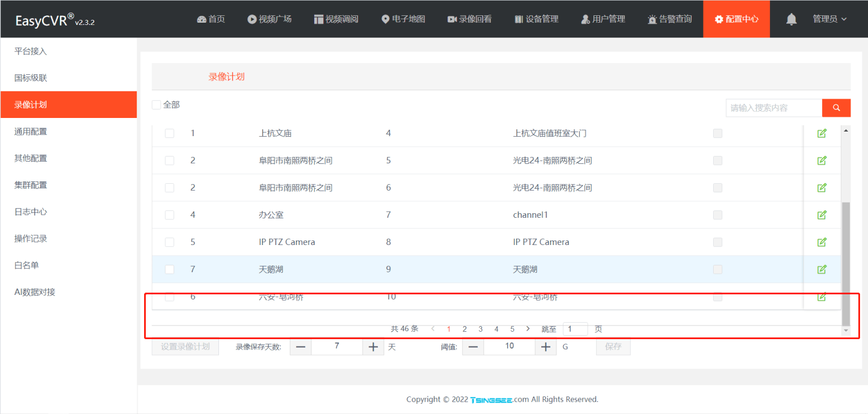Check the 全部 select-all checkbox
This screenshot has height=414, width=868.
(157, 105)
